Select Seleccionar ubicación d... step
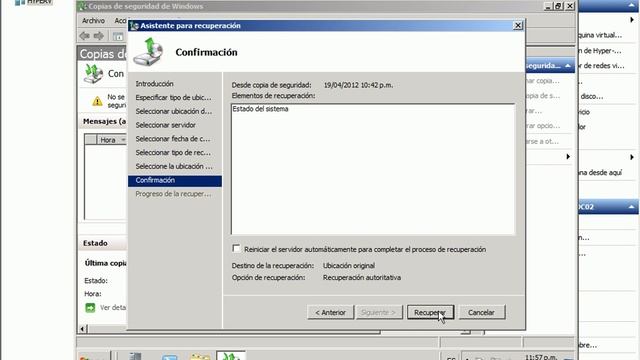The height and width of the screenshot is (360, 640). coord(173,111)
